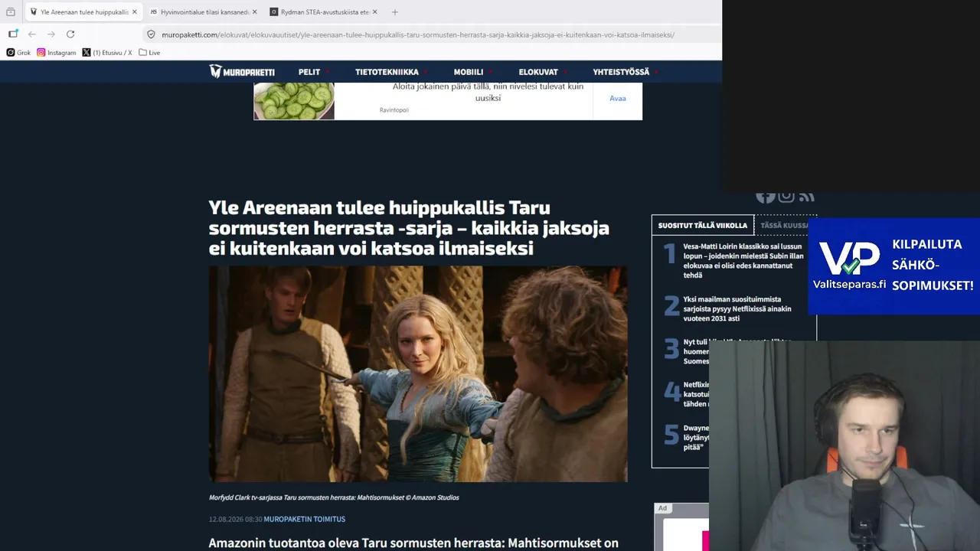Open the MOBIILI navigation menu
The image size is (980, 551).
pos(469,72)
